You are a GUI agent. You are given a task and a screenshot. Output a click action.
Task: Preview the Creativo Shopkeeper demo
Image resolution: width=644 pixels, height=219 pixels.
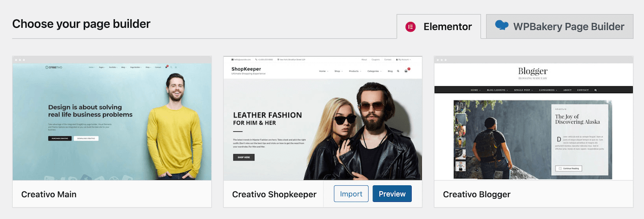pos(392,194)
